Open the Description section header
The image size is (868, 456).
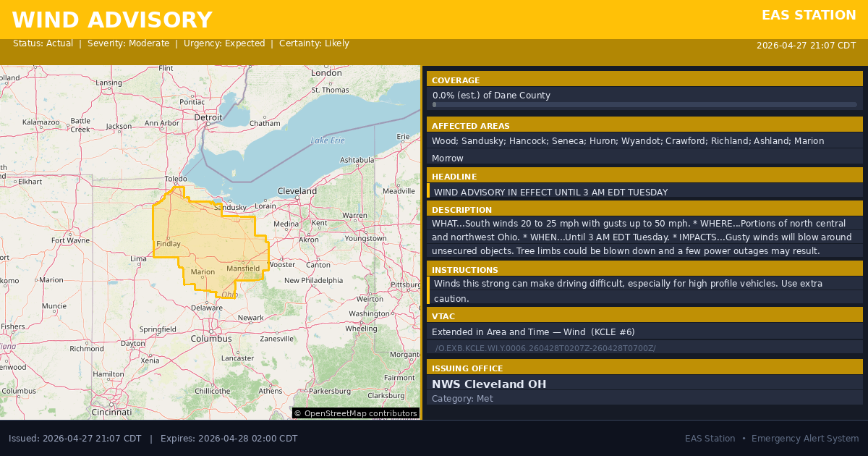(x=461, y=210)
